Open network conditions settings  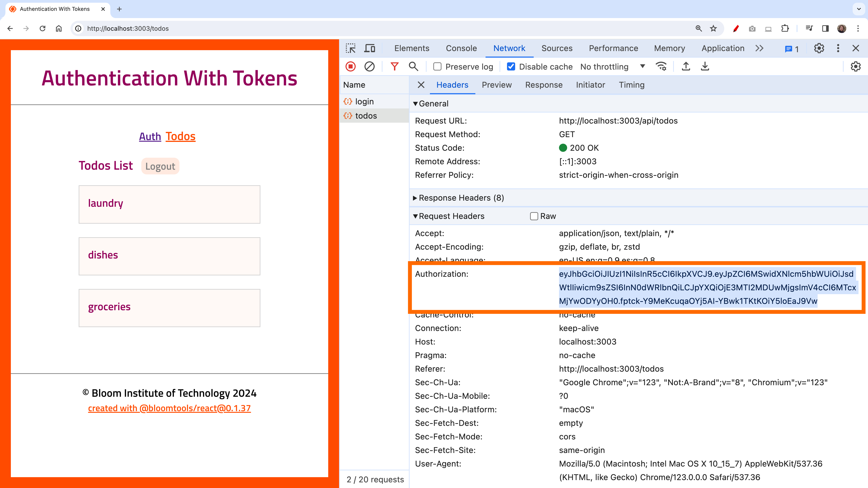pos(661,66)
